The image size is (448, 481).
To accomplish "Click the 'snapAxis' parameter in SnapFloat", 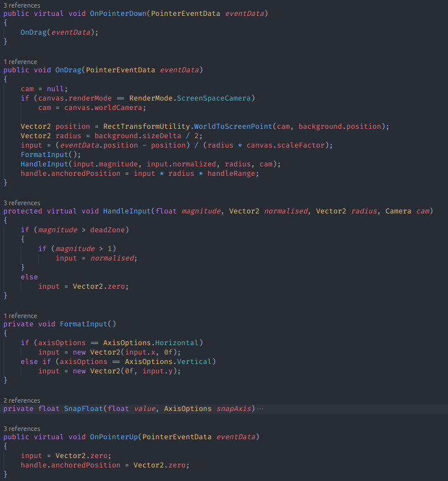I will tap(233, 409).
